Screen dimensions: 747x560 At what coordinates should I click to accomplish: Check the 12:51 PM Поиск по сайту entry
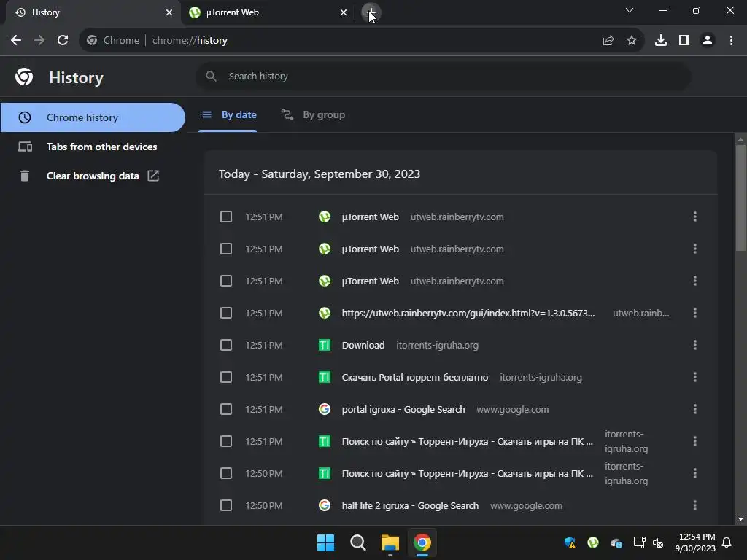coord(226,441)
